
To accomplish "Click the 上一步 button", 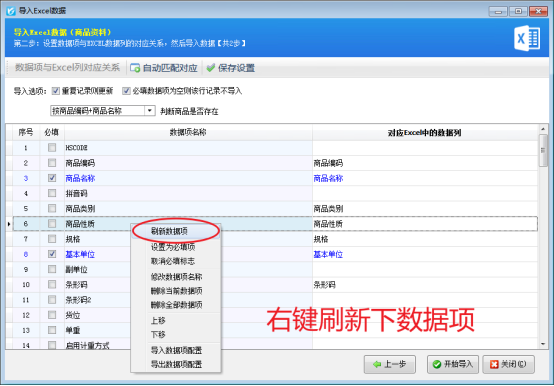I will 390,364.
